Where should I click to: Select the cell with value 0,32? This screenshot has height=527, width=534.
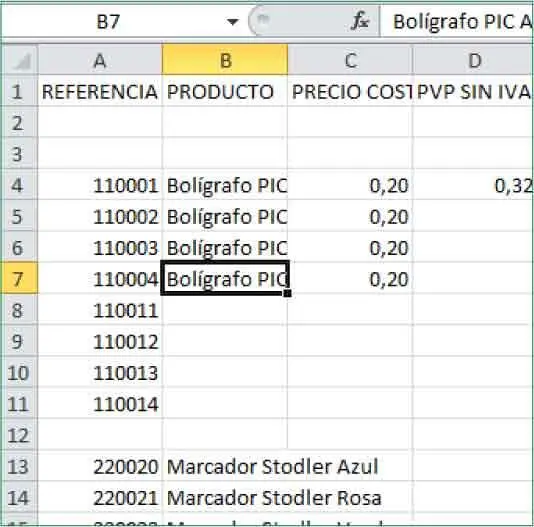pyautogui.click(x=473, y=185)
